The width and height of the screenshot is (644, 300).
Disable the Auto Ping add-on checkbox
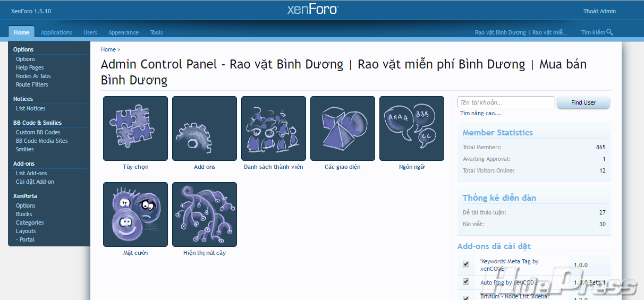pyautogui.click(x=466, y=281)
